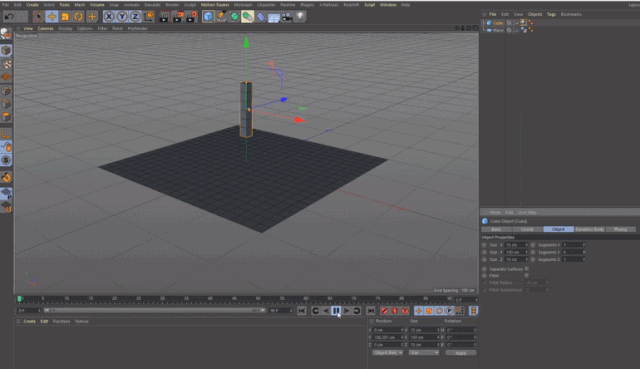Image resolution: width=640 pixels, height=369 pixels.
Task: Switch to Dynamics Body attributes tab
Action: (589, 229)
